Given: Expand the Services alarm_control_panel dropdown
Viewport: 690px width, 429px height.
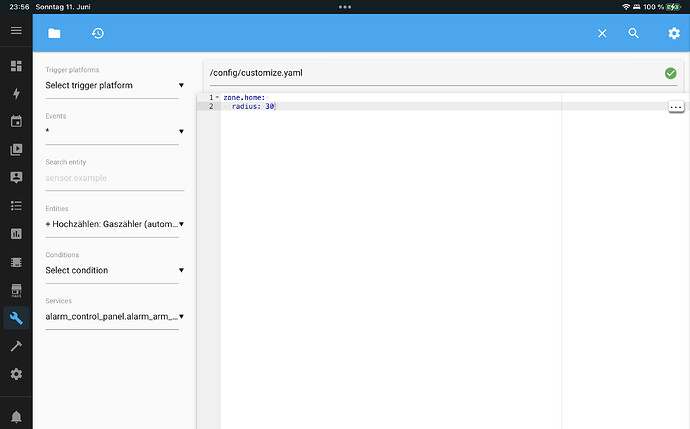Looking at the screenshot, I should click(x=114, y=316).
